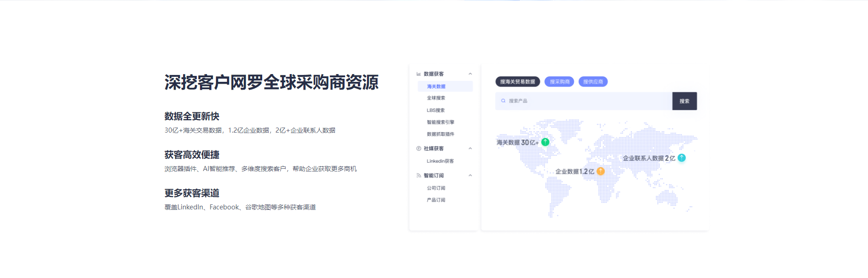Click the orange up-arrow next to 企业数据1.2亿

(601, 171)
